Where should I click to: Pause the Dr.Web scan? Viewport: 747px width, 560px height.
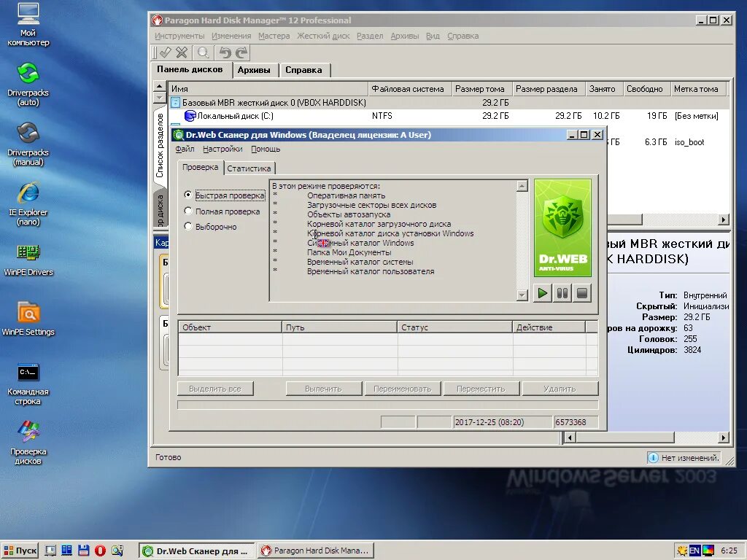[562, 293]
